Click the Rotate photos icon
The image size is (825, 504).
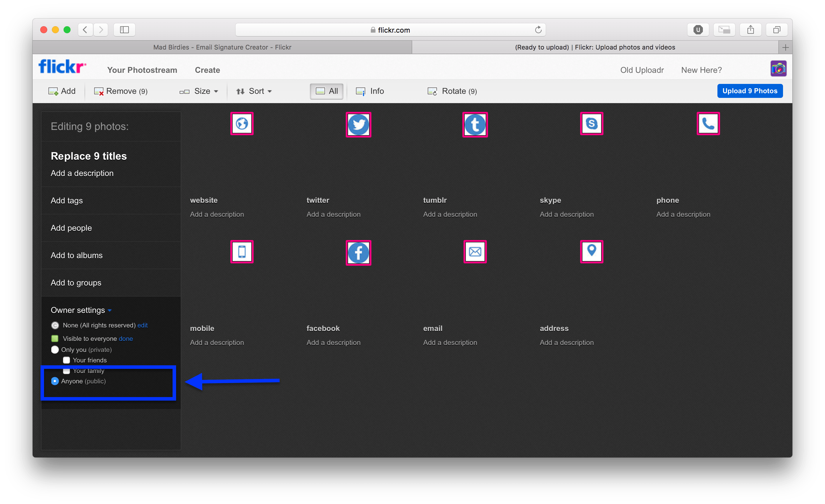click(432, 91)
